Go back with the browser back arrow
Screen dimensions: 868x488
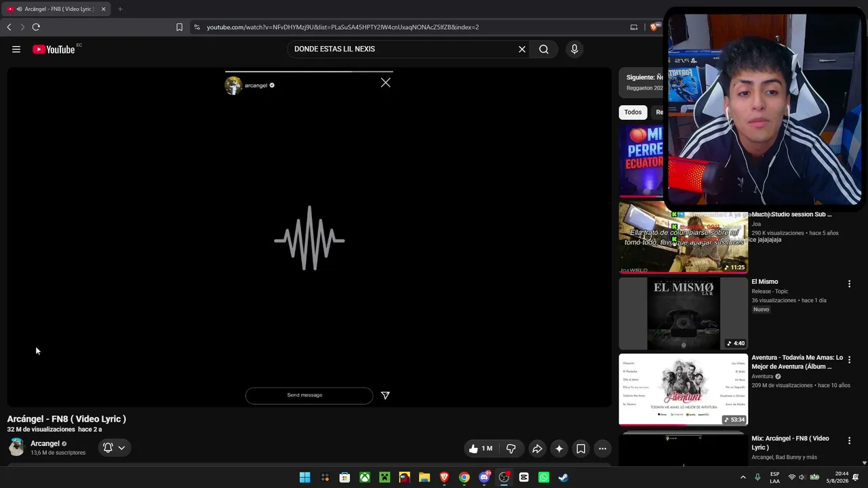point(9,27)
